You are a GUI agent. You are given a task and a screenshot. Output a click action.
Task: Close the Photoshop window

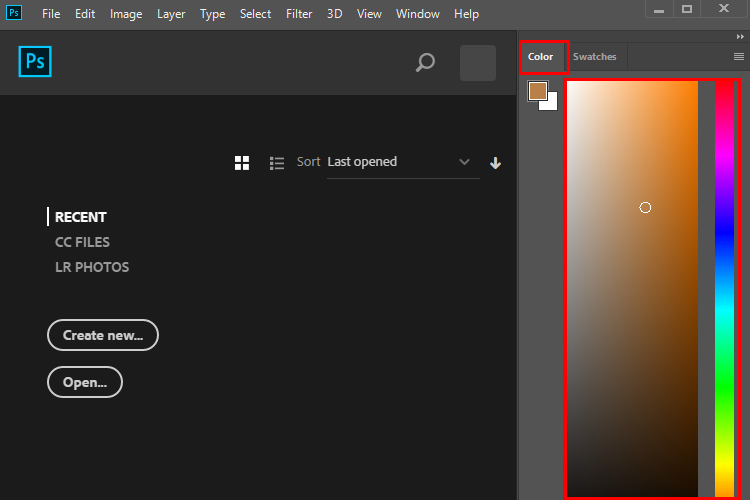click(x=724, y=8)
